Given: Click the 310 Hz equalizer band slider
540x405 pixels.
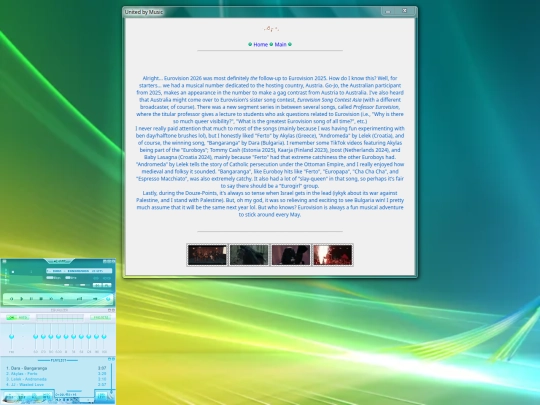Looking at the screenshot, I should [x=51, y=336].
